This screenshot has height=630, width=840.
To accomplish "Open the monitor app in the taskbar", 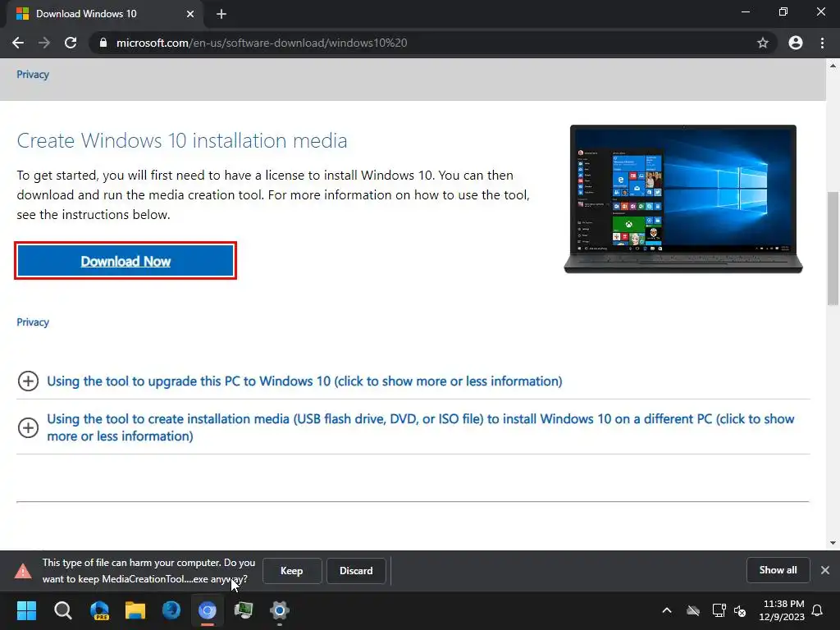I will coord(244,610).
